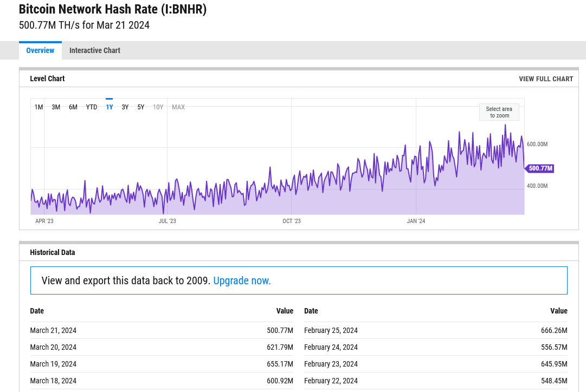The width and height of the screenshot is (586, 392).
Task: Click the Level Chart heading
Action: 48,79
